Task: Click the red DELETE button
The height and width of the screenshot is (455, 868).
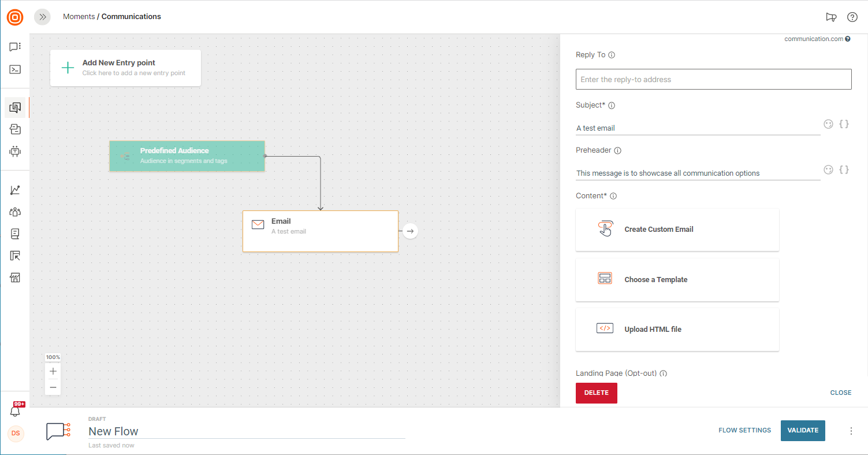Action: [x=596, y=393]
